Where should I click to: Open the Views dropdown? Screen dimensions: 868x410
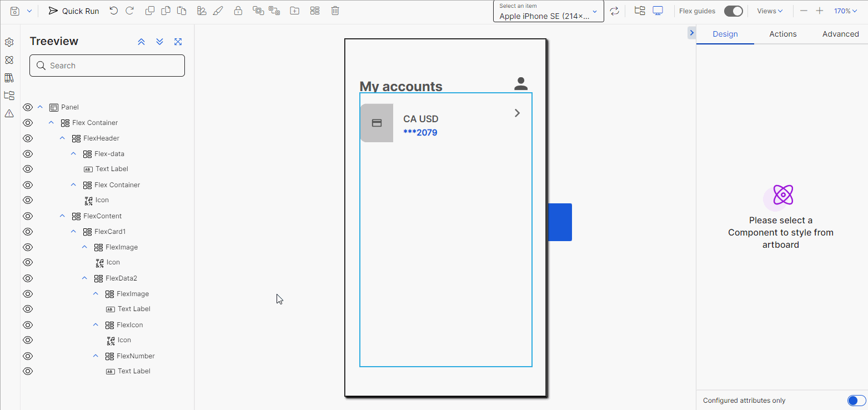pos(770,11)
